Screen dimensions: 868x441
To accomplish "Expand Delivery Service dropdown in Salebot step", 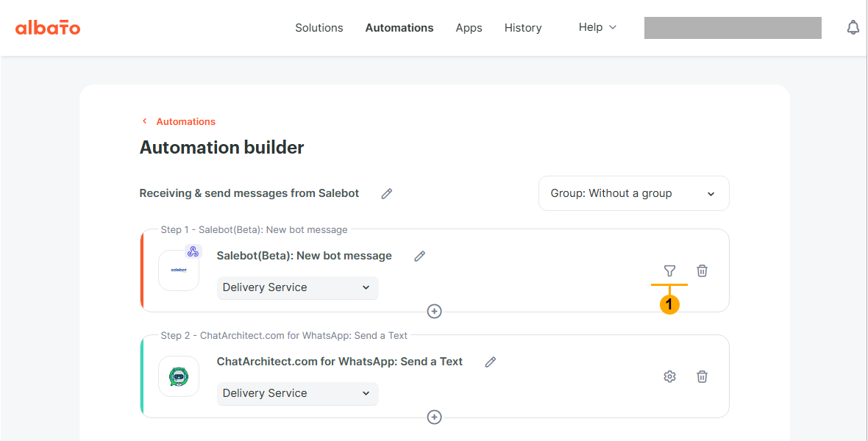I will click(x=297, y=287).
